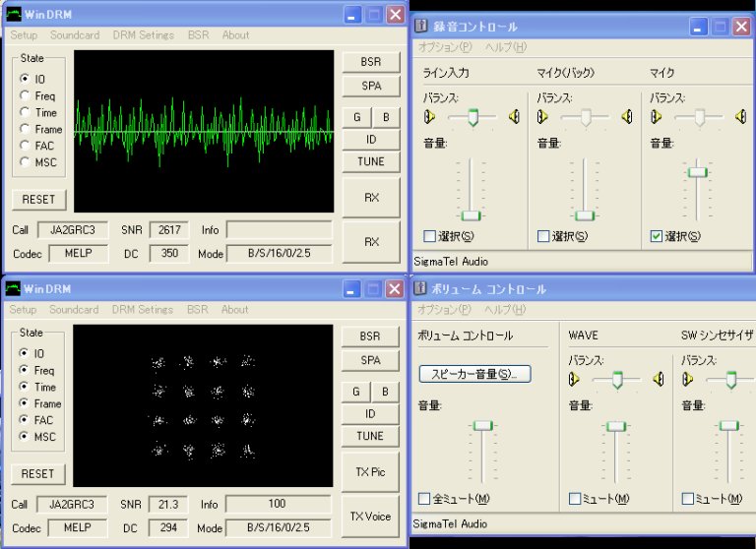Select MSC state in lower WinDRM window
This screenshot has width=756, height=549.
coord(24,436)
